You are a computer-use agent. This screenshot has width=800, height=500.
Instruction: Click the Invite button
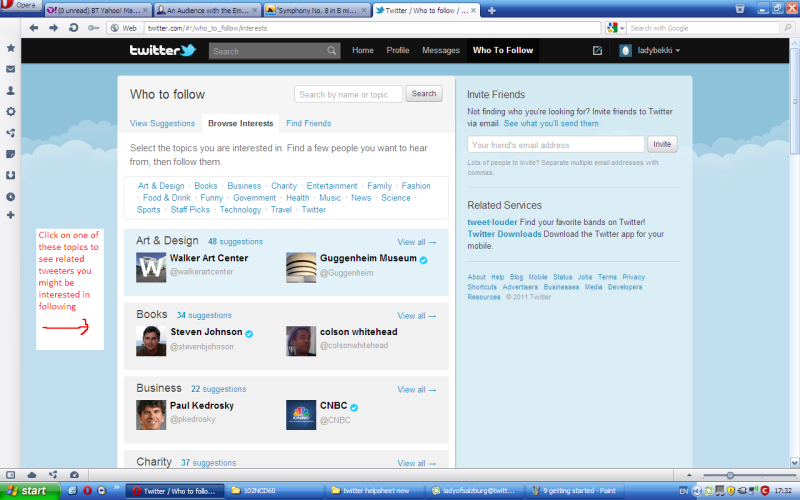[662, 144]
